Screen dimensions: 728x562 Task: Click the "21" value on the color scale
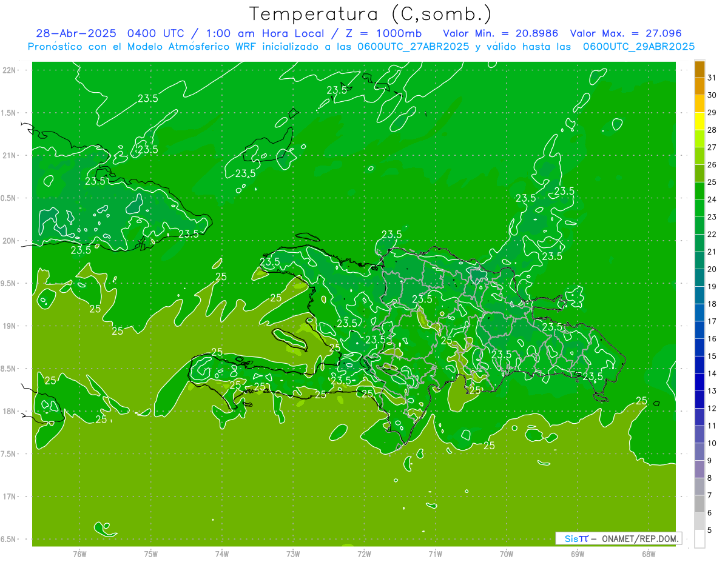(x=712, y=252)
